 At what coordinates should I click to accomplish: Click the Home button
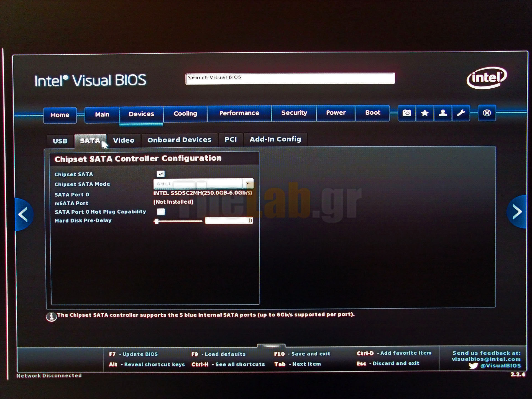pos(60,115)
